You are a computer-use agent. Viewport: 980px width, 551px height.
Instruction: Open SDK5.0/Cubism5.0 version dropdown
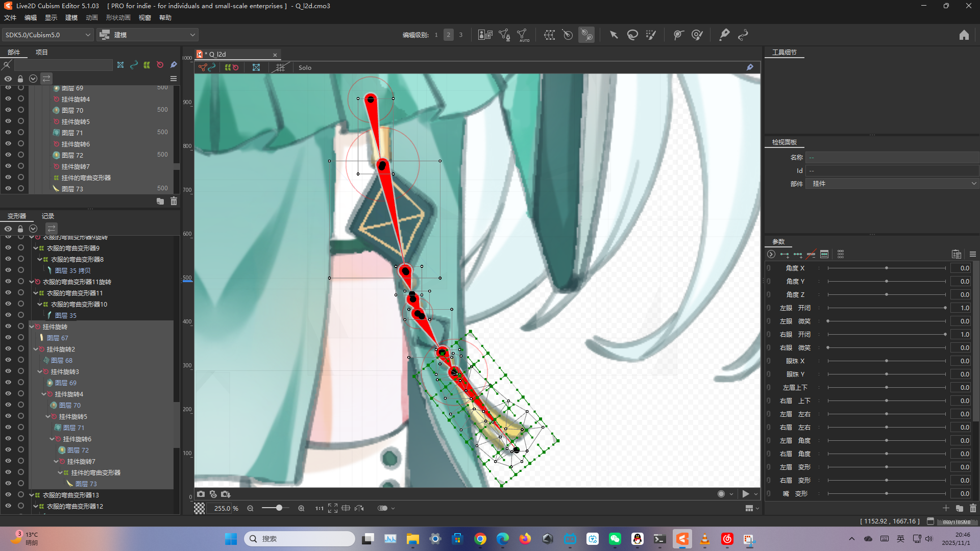47,35
